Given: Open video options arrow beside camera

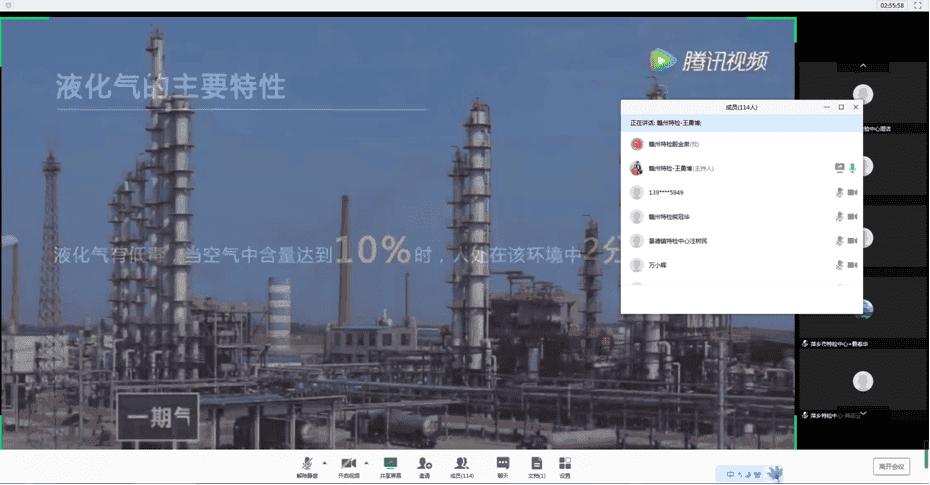Looking at the screenshot, I should tap(366, 463).
